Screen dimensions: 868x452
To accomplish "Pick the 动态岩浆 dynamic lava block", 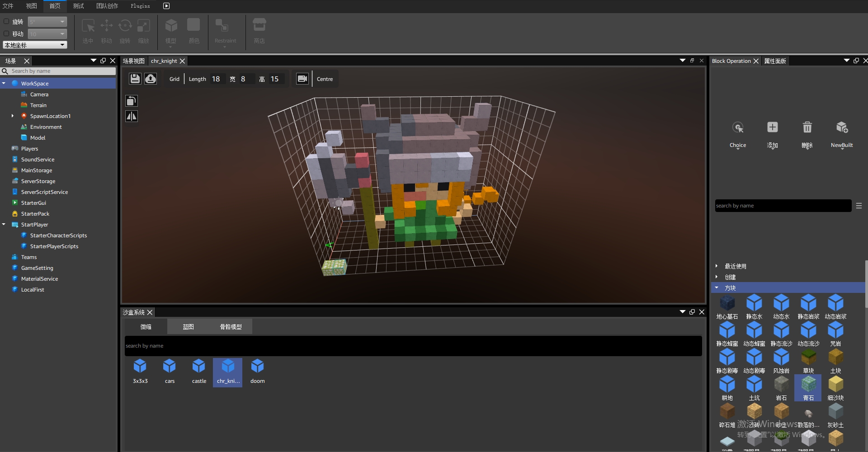I will (835, 307).
